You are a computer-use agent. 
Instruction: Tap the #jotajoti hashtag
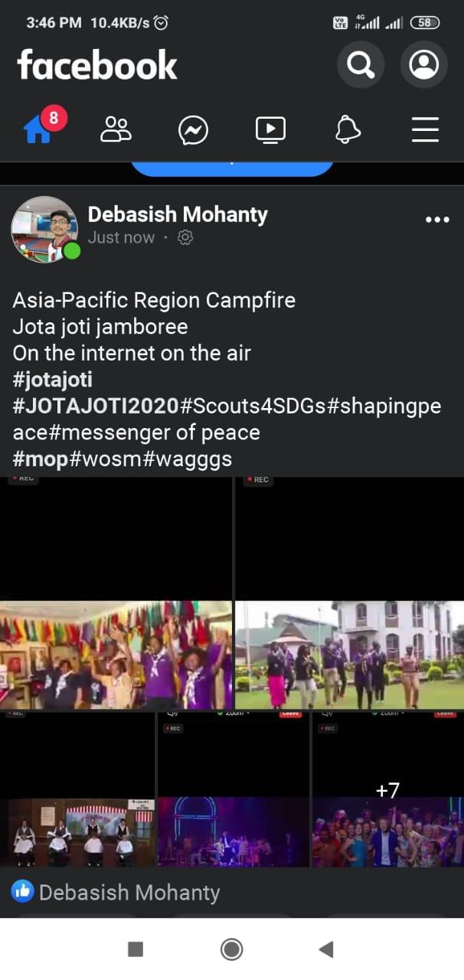[53, 379]
